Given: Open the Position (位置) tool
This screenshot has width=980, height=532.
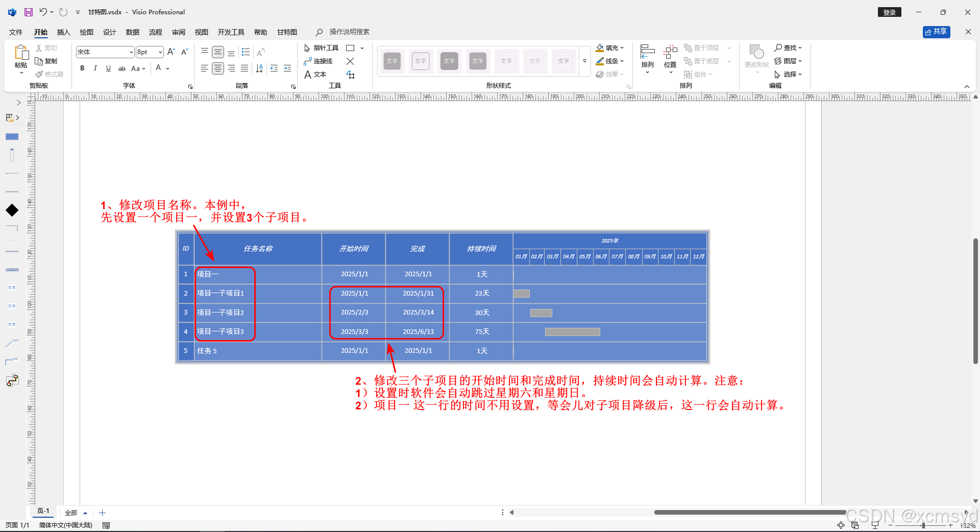Looking at the screenshot, I should coord(670,59).
